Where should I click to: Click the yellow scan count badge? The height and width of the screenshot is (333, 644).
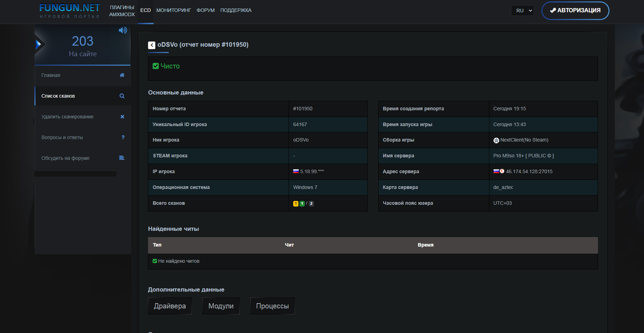296,204
